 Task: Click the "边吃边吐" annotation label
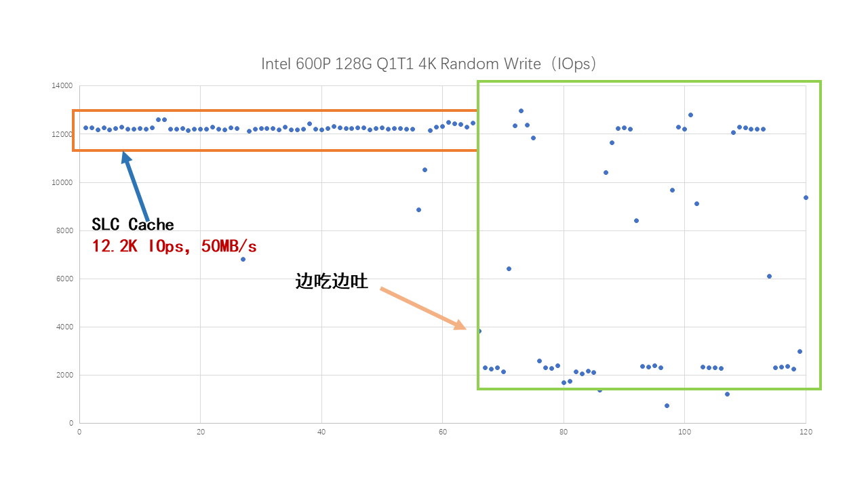click(332, 281)
